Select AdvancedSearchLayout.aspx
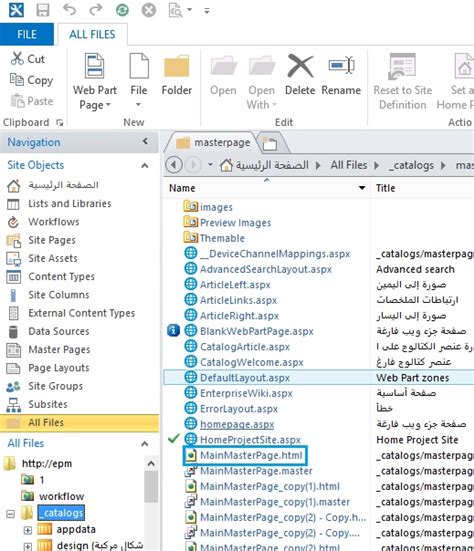 (x=266, y=269)
